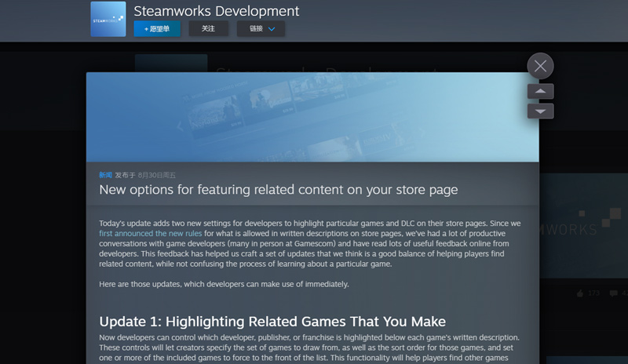Go to next article with down arrow
Viewport: 628px width, 364px height.
pyautogui.click(x=540, y=111)
